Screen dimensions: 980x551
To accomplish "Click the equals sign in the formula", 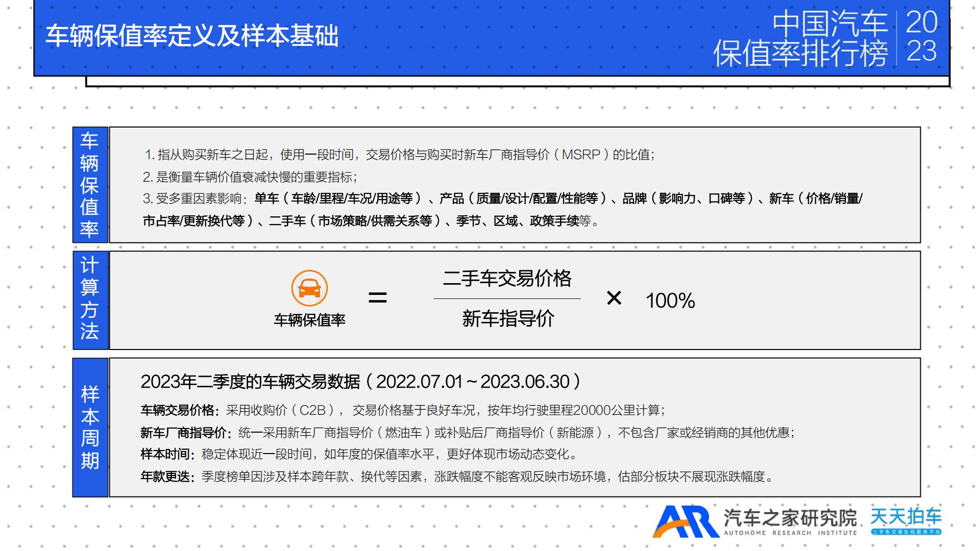I will pos(378,297).
